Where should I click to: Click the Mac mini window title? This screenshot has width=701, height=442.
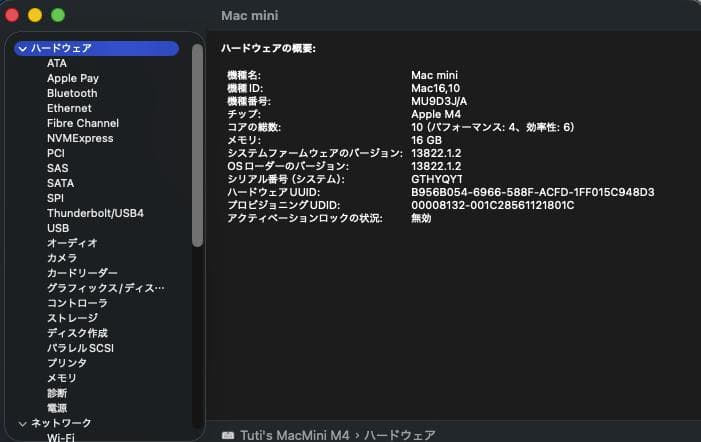point(249,16)
